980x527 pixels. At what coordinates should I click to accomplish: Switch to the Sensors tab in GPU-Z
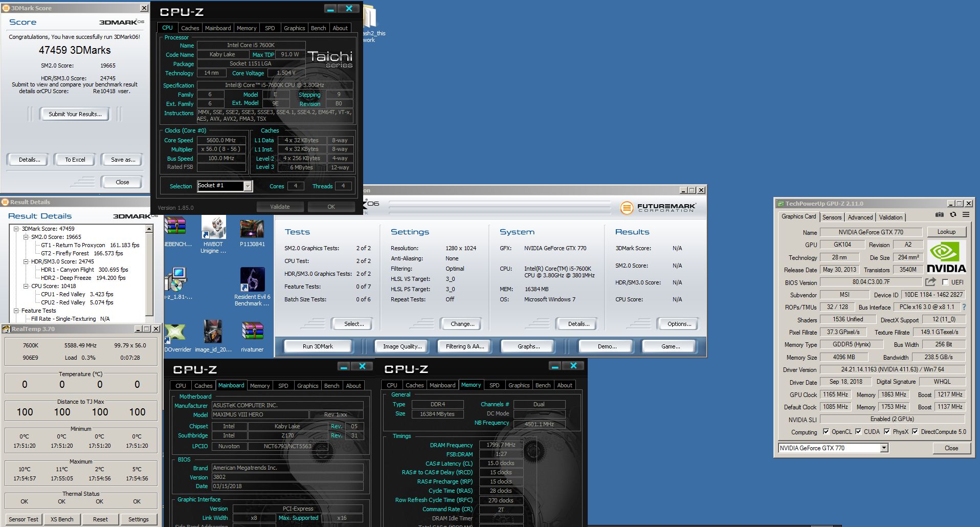(832, 217)
